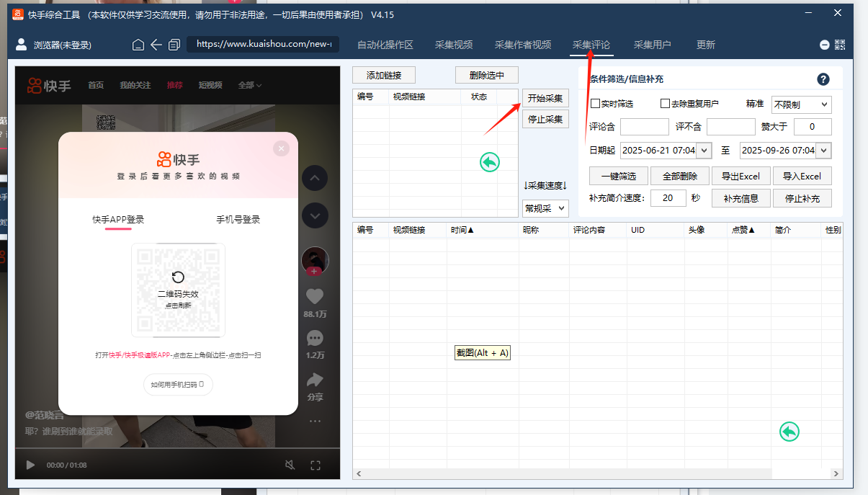The height and width of the screenshot is (495, 868).
Task: Go to previous video with up arrow
Action: [315, 178]
